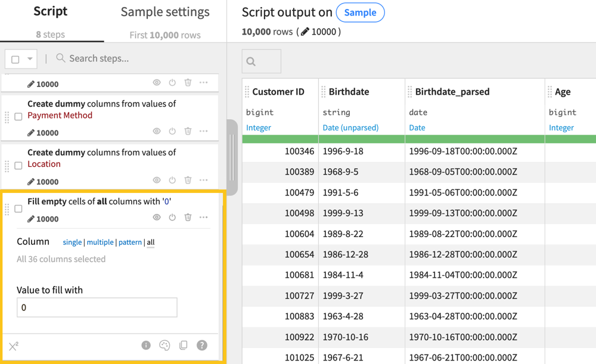Collapse step using the arrows icon

pos(14,346)
